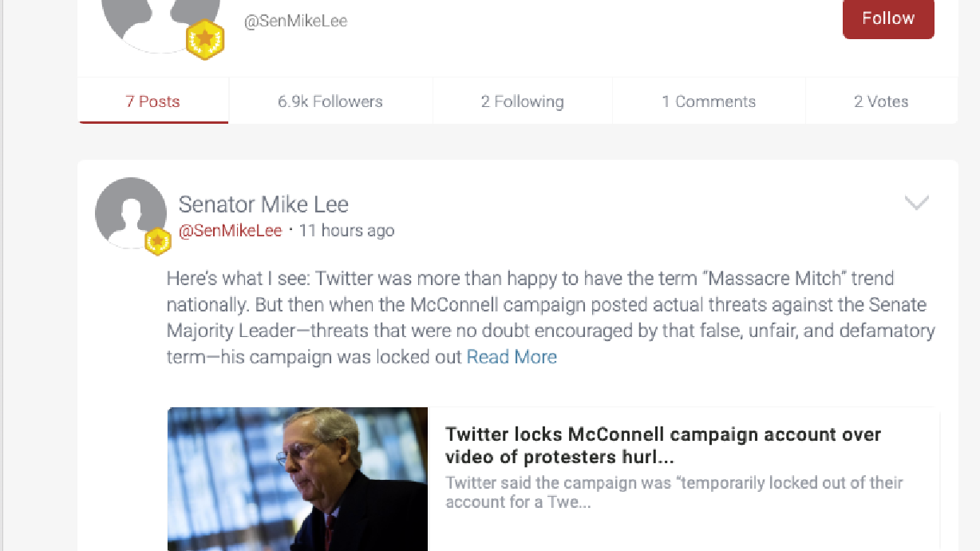Expand the collapsed post menu arrow
This screenshot has height=551, width=980.
[x=915, y=203]
